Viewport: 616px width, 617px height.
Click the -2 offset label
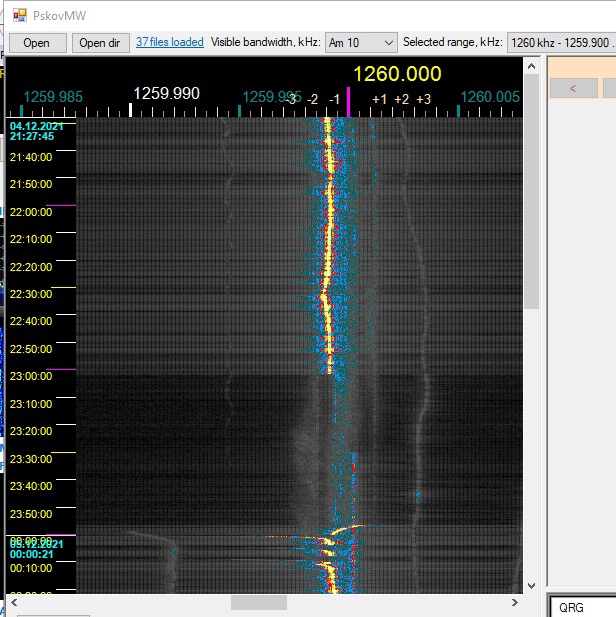click(x=312, y=100)
